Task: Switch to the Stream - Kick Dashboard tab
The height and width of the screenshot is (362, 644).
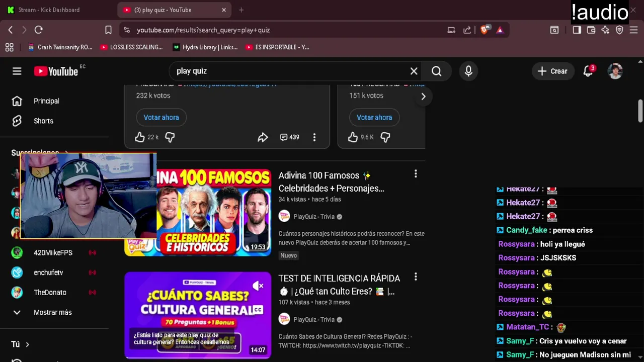Action: click(x=49, y=10)
